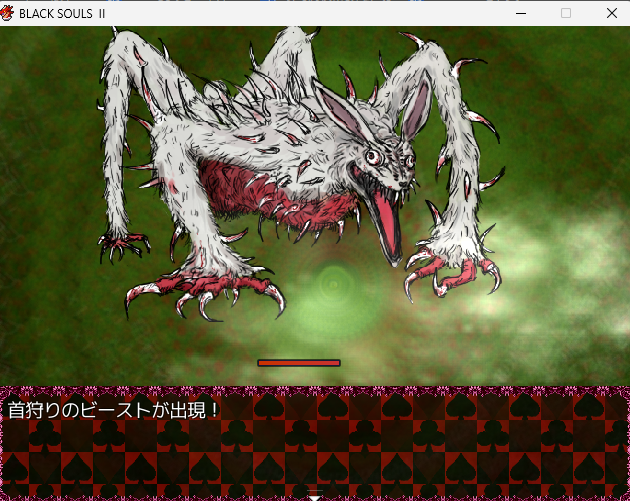The height and width of the screenshot is (501, 630).
Task: Close the Black Souls II window
Action: tap(611, 13)
